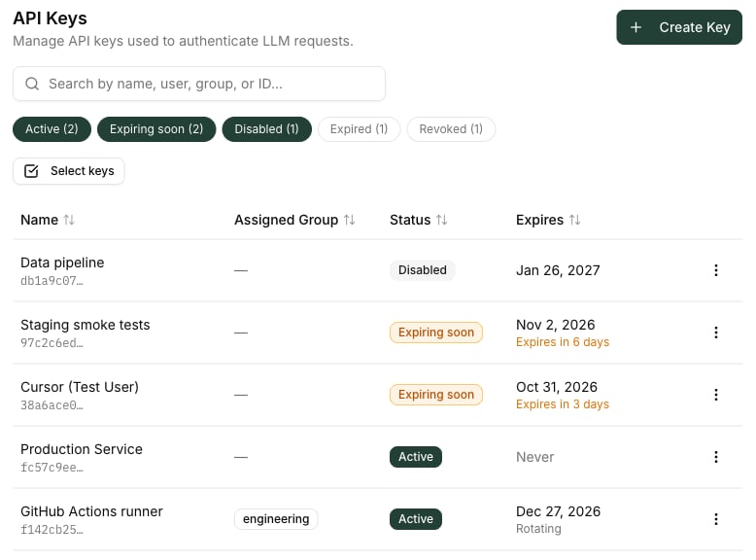Click the key ID fc57c9ee…

[52, 468]
